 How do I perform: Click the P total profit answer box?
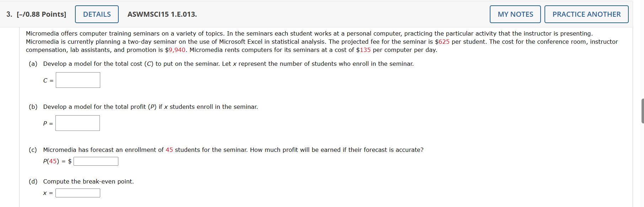[77, 123]
